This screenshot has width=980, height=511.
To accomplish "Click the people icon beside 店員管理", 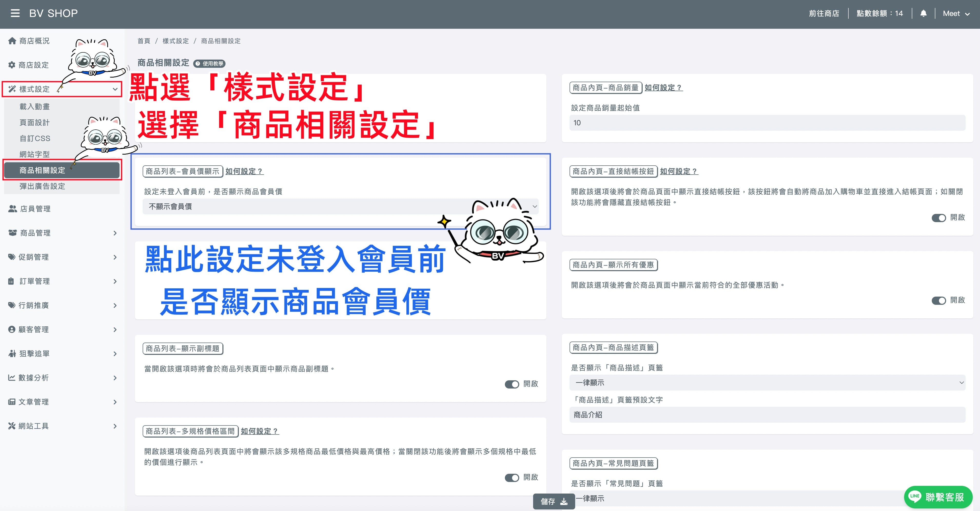I will pyautogui.click(x=13, y=209).
